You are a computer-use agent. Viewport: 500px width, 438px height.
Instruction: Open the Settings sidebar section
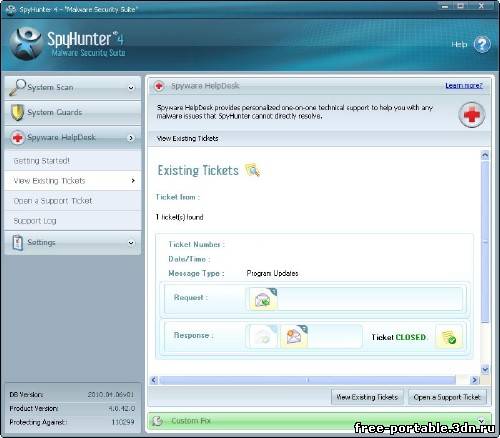pyautogui.click(x=73, y=243)
